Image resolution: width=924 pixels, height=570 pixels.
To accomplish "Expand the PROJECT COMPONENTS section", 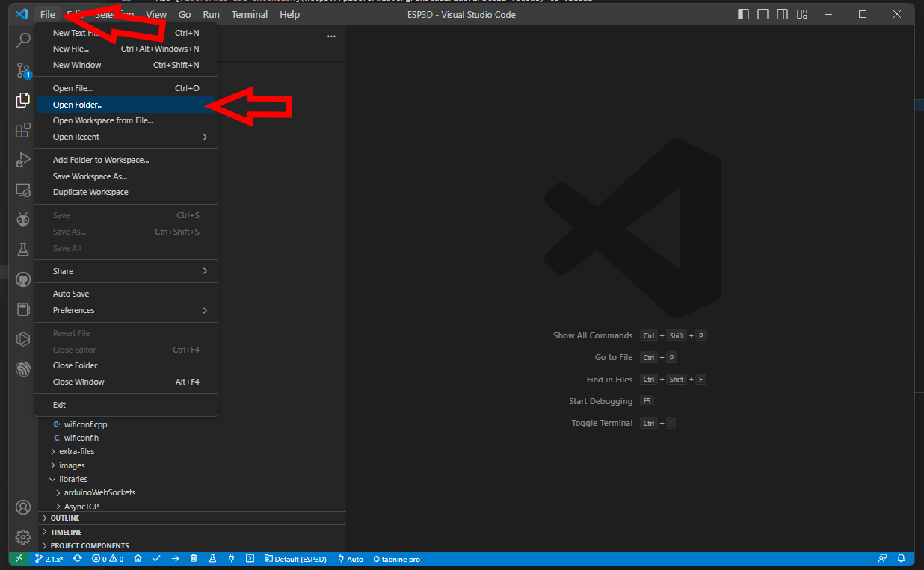I will [x=90, y=545].
